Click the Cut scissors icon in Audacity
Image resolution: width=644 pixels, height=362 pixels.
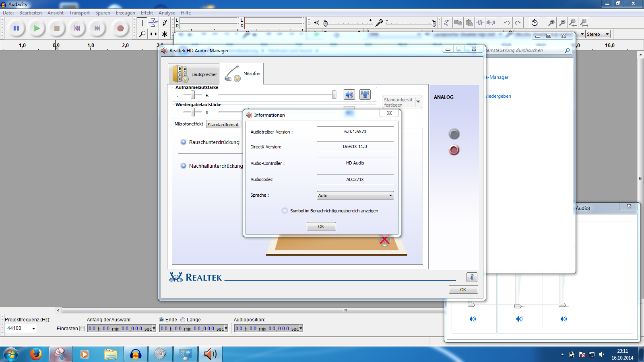click(447, 23)
